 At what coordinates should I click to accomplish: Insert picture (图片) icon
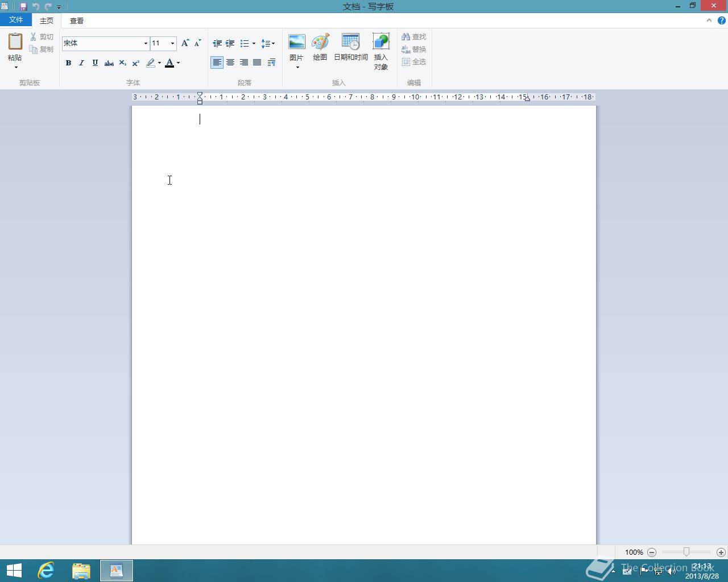click(296, 43)
